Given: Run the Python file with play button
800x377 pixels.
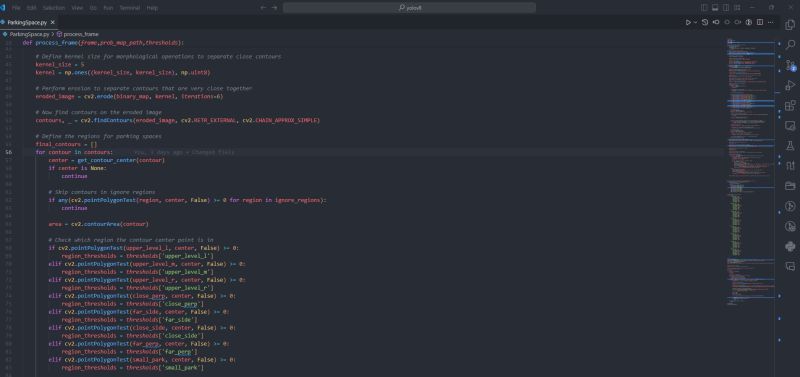Looking at the screenshot, I should [x=688, y=22].
